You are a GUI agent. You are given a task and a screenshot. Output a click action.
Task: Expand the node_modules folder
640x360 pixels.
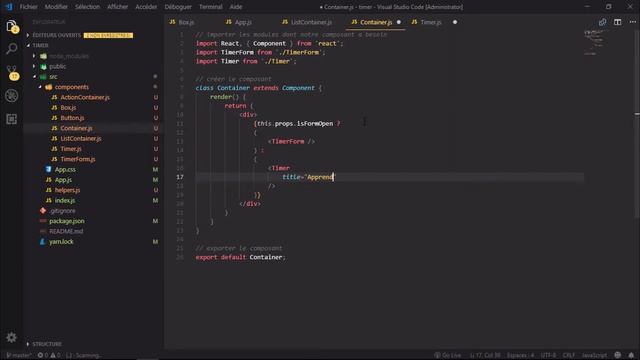[x=69, y=56]
